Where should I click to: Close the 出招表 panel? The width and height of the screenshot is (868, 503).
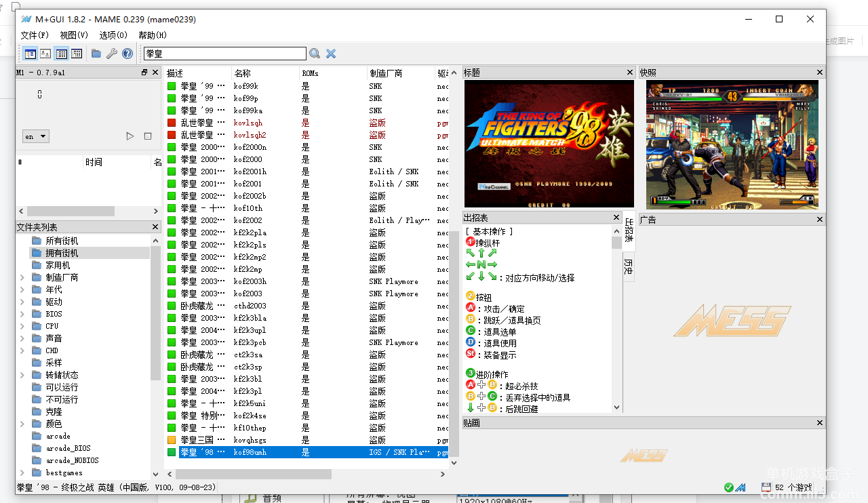(616, 218)
